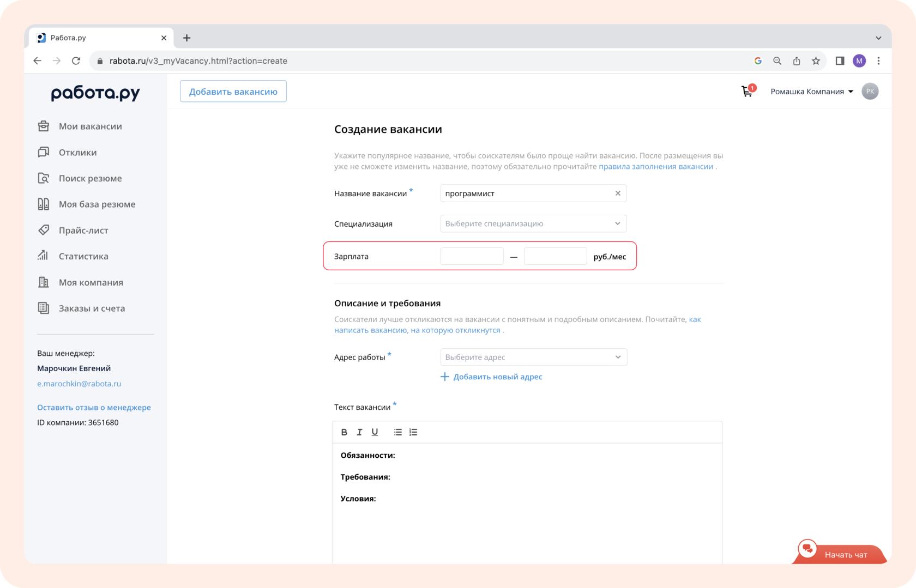Insert a bulleted list
The image size is (916, 588).
[x=398, y=432]
